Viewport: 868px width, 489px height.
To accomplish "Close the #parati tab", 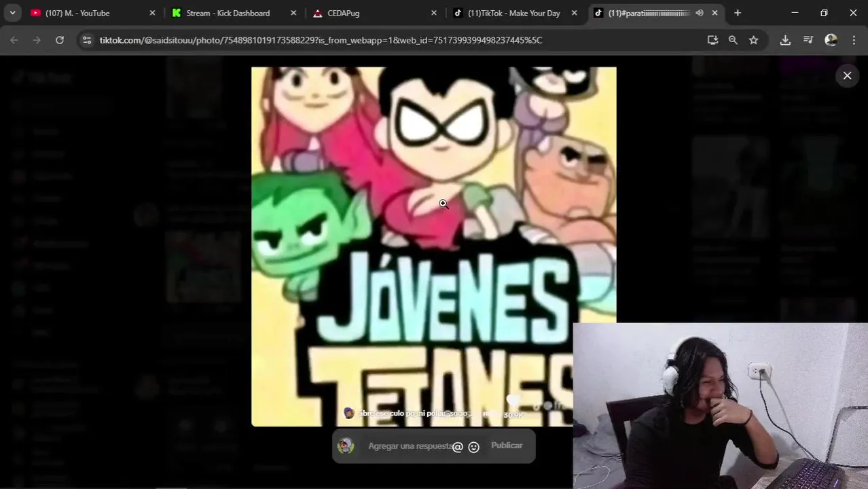I will (715, 13).
